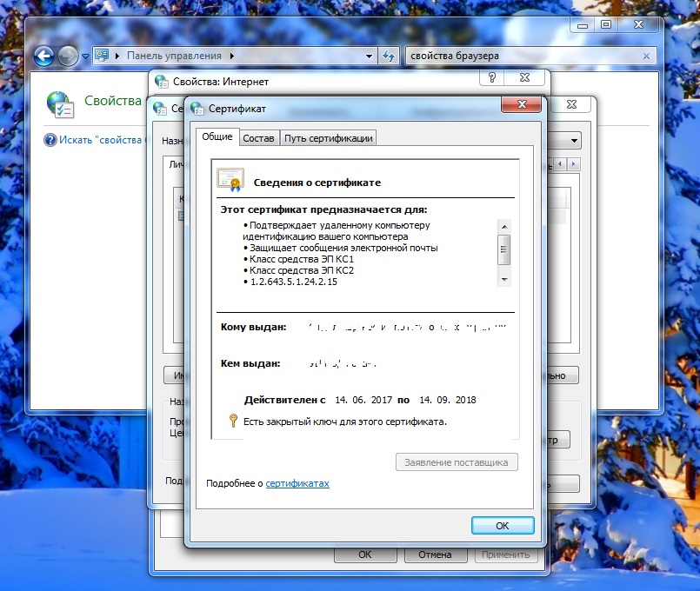Click in the search field with свойства браузера

point(522,56)
